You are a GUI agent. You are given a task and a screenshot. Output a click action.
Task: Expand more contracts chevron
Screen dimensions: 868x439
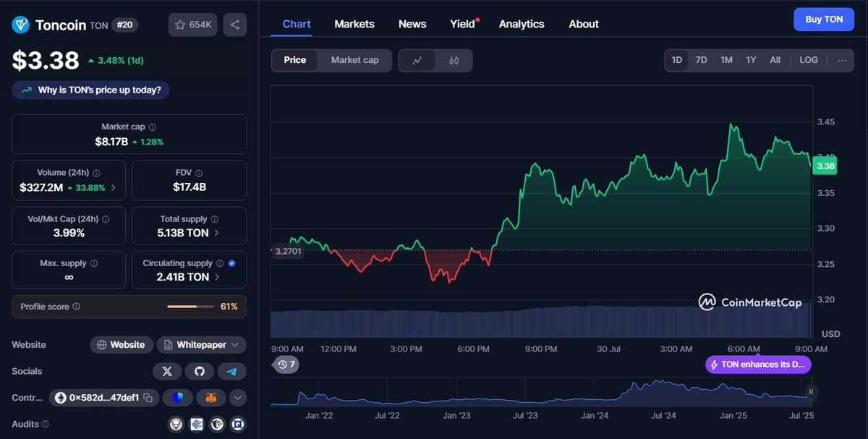238,398
